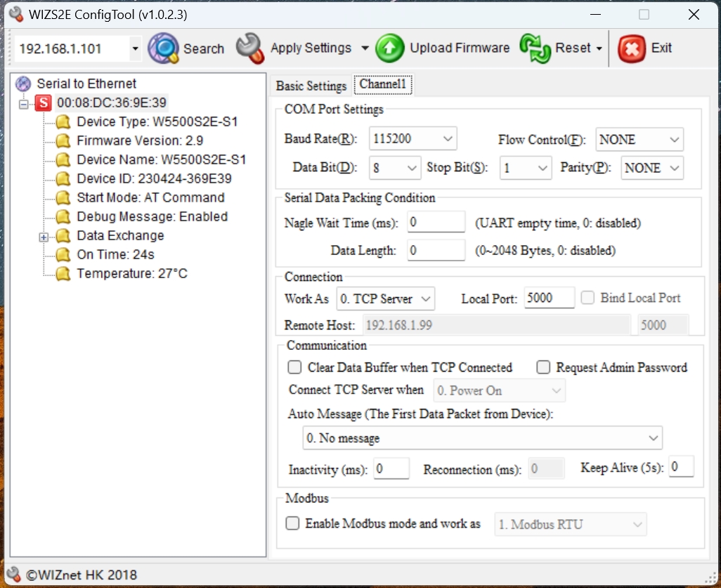Viewport: 721px width, 588px height.
Task: Open the Parity dropdown
Action: point(652,168)
